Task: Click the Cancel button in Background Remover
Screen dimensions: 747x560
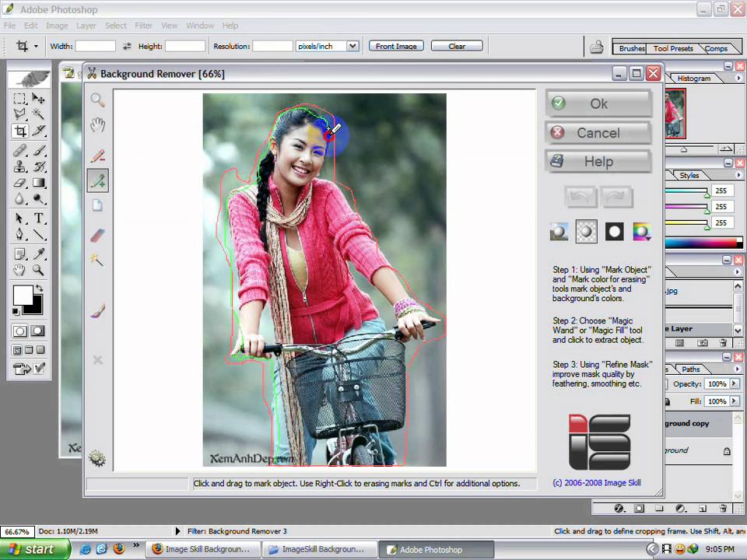Action: click(598, 133)
